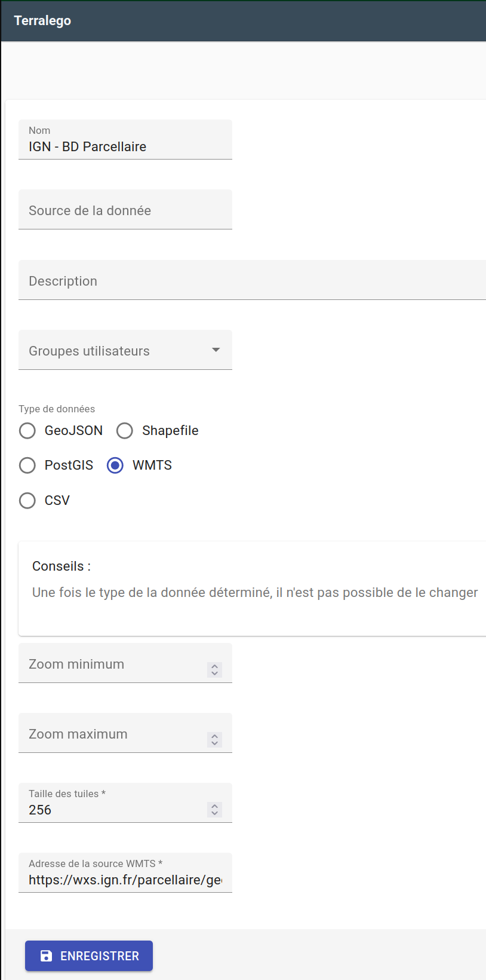Screen dimensions: 486x980
Task: Select the WMTS radio button
Action: pyautogui.click(x=115, y=465)
